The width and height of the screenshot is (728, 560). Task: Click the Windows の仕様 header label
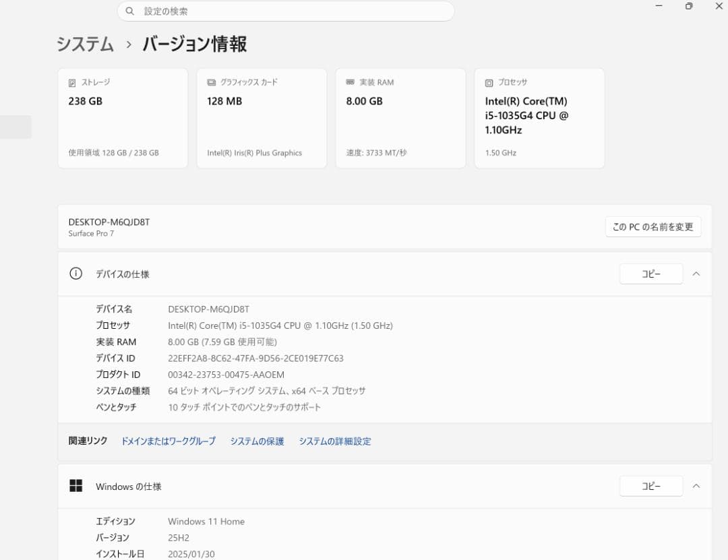click(x=129, y=486)
